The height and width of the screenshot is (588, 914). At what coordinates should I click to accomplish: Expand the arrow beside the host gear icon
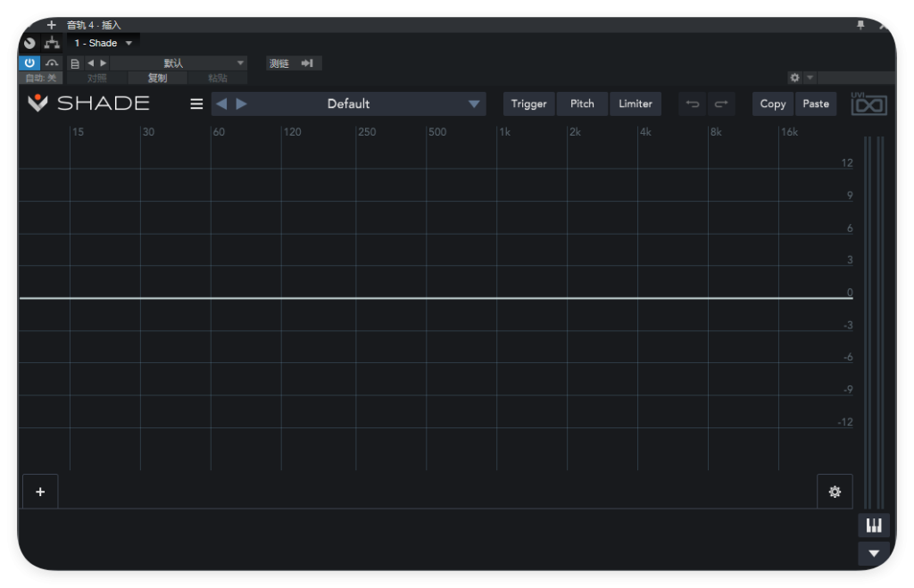[x=810, y=78]
